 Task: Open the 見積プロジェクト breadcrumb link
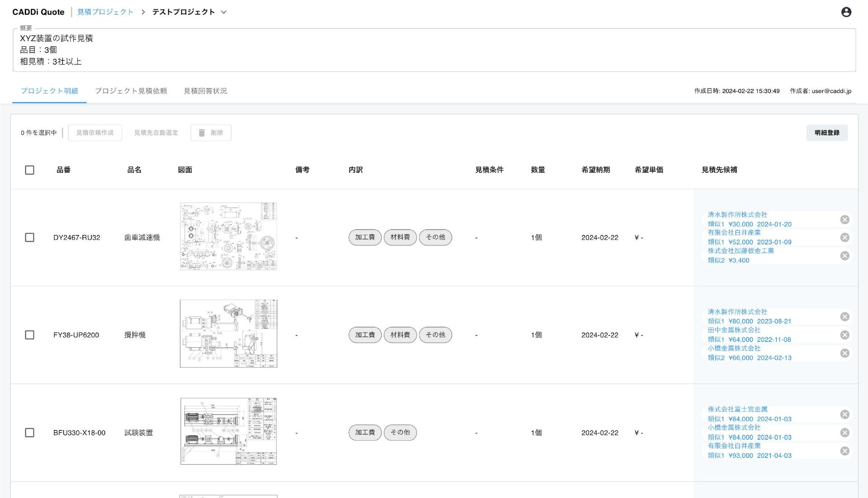105,12
